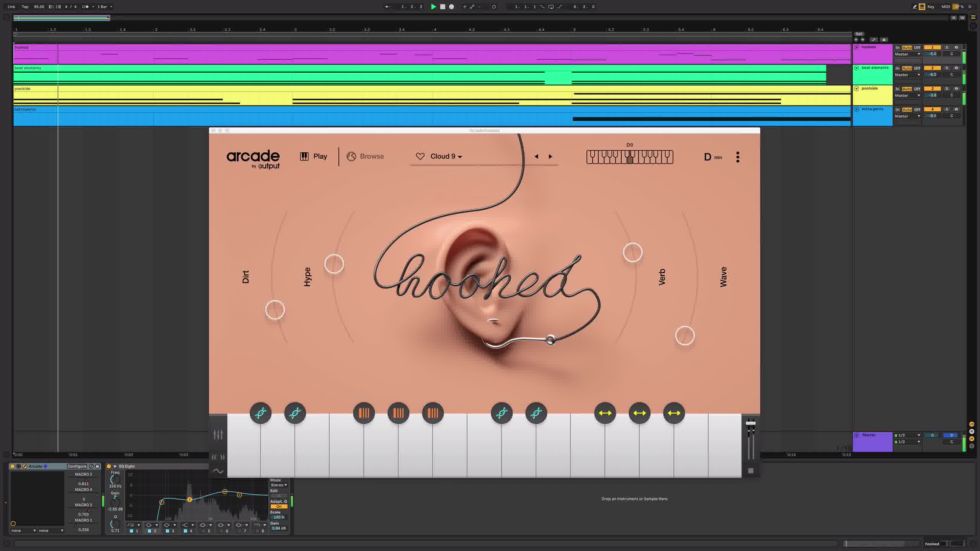This screenshot has width=980, height=551.
Task: Click the first yellow arrows key icon
Action: click(605, 413)
